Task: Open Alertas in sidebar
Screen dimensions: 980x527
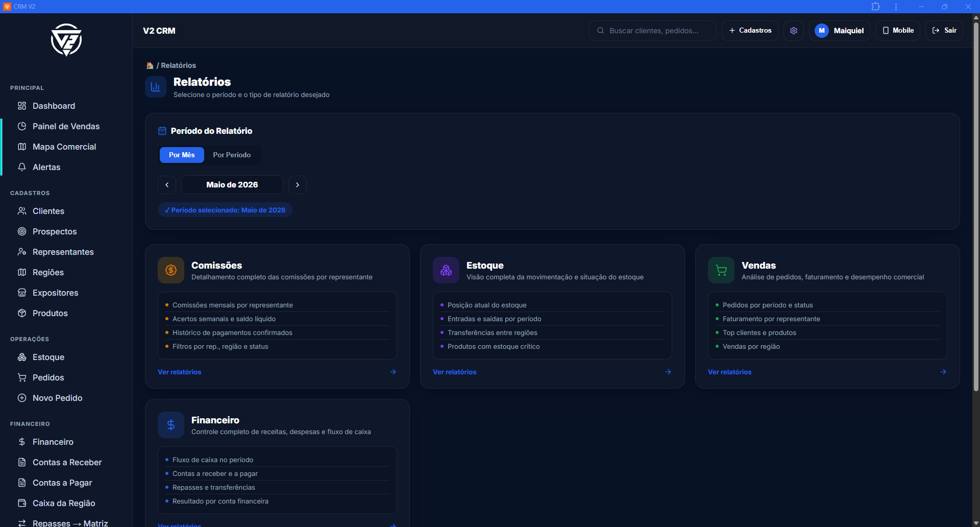Action: point(46,167)
